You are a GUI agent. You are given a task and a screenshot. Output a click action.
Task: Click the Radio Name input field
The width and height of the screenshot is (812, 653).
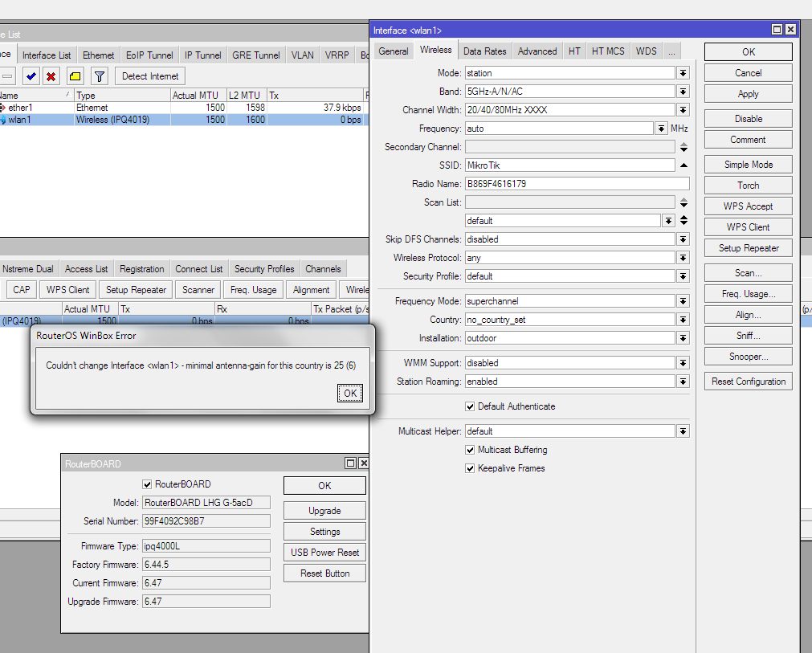577,184
